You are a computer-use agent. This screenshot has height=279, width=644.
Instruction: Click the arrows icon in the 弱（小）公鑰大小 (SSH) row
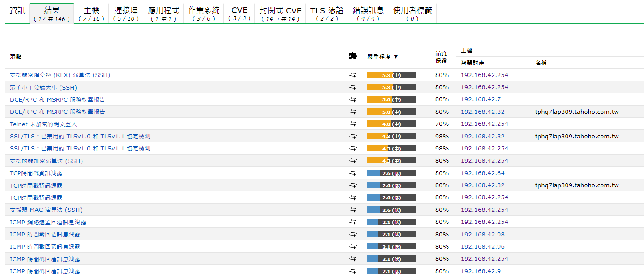(353, 87)
